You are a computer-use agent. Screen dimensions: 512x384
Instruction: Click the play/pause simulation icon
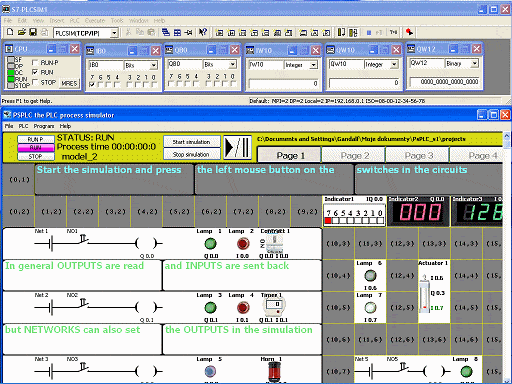(237, 147)
